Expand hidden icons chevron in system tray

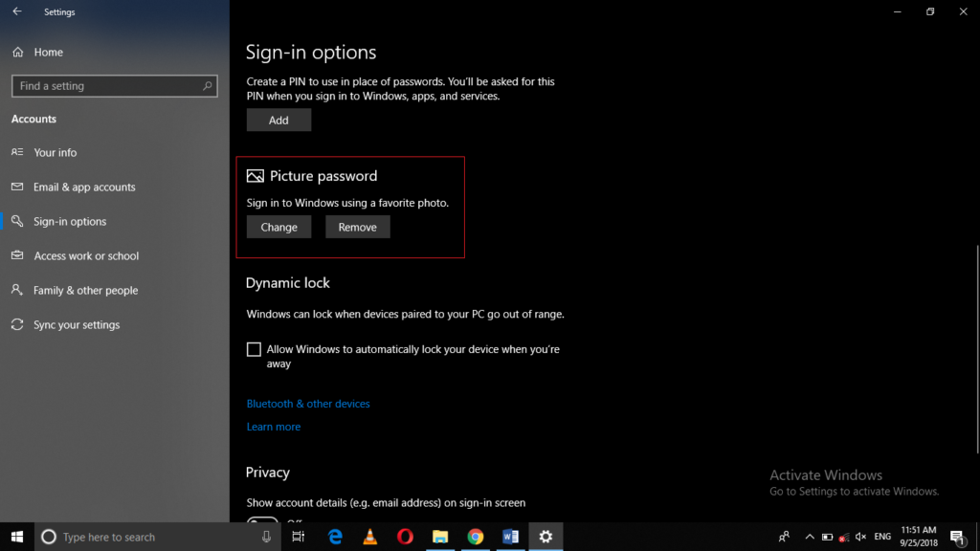[x=809, y=537]
